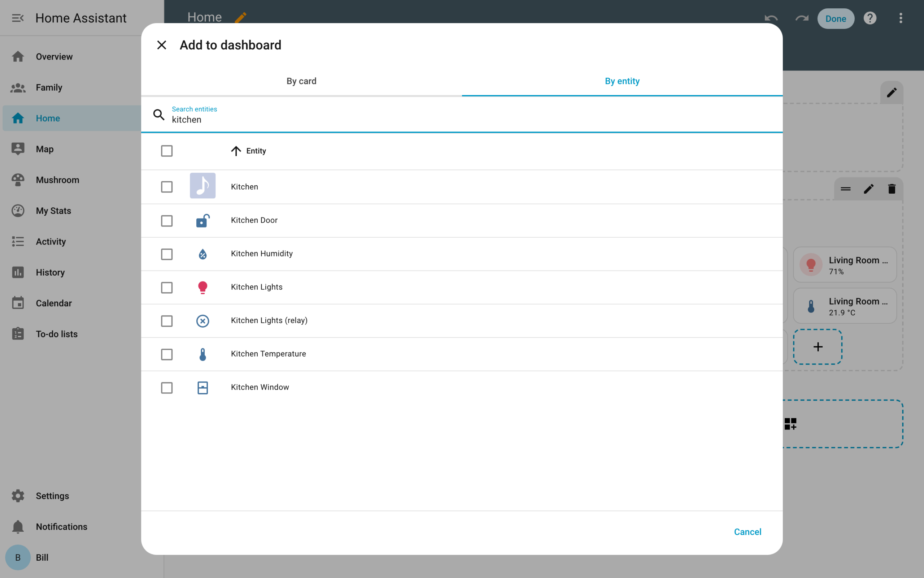Click the Kitchen Door unlocked lock icon

[x=203, y=221]
